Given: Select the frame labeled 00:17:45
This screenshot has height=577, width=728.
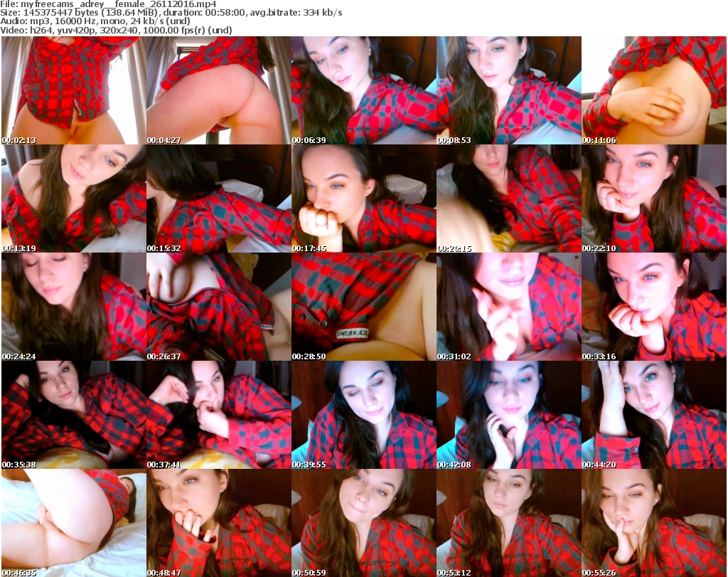Looking at the screenshot, I should pos(363,198).
